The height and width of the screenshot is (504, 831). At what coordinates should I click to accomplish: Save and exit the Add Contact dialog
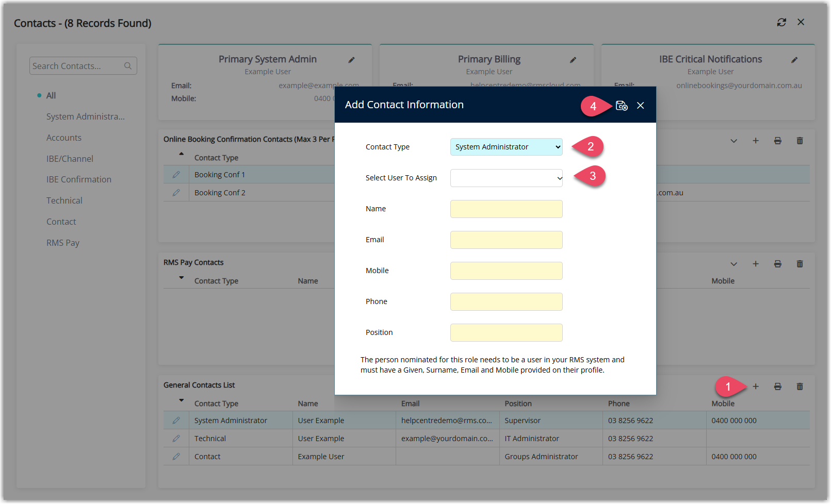(622, 105)
